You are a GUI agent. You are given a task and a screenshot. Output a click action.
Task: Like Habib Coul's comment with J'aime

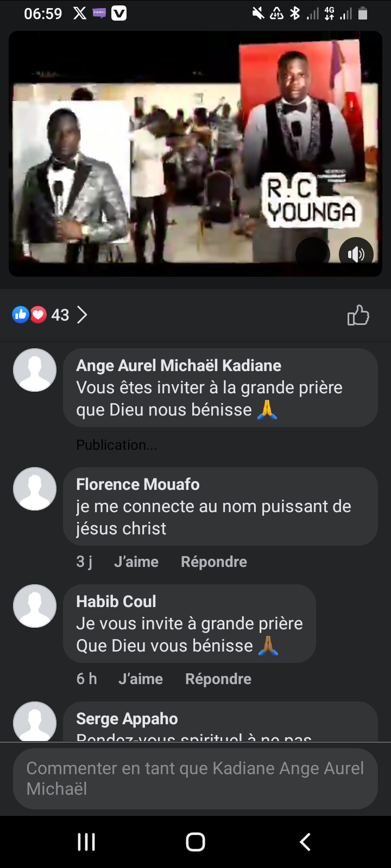pyautogui.click(x=141, y=679)
